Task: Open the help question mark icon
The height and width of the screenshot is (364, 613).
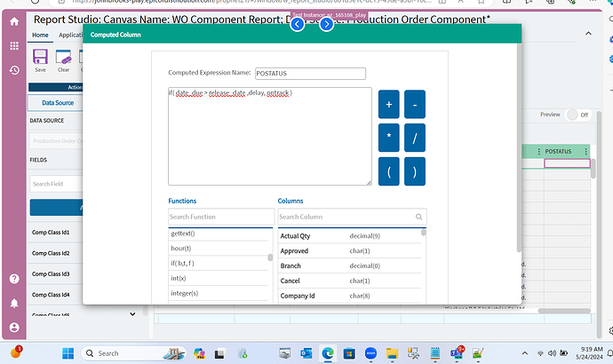Action: 14,279
